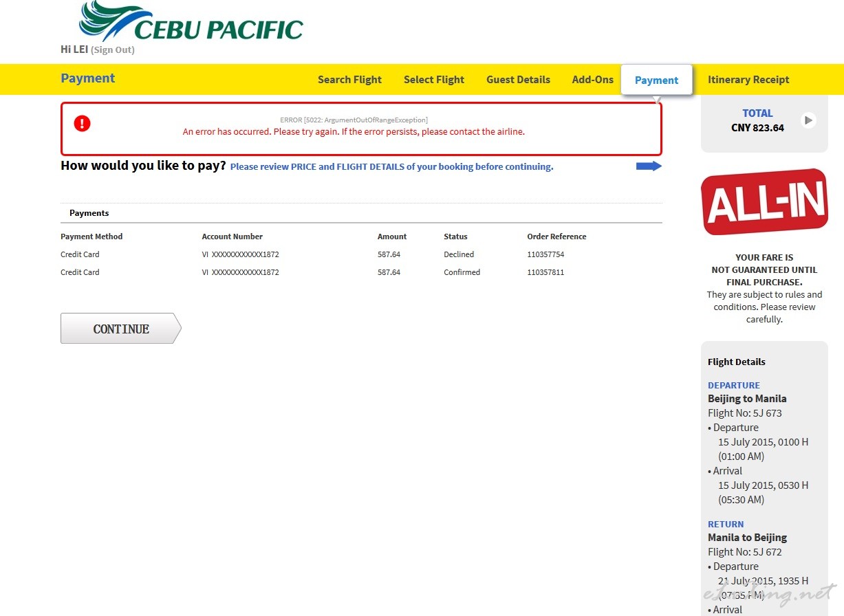
Task: Click the Hi LEI greeting
Action: tap(74, 49)
